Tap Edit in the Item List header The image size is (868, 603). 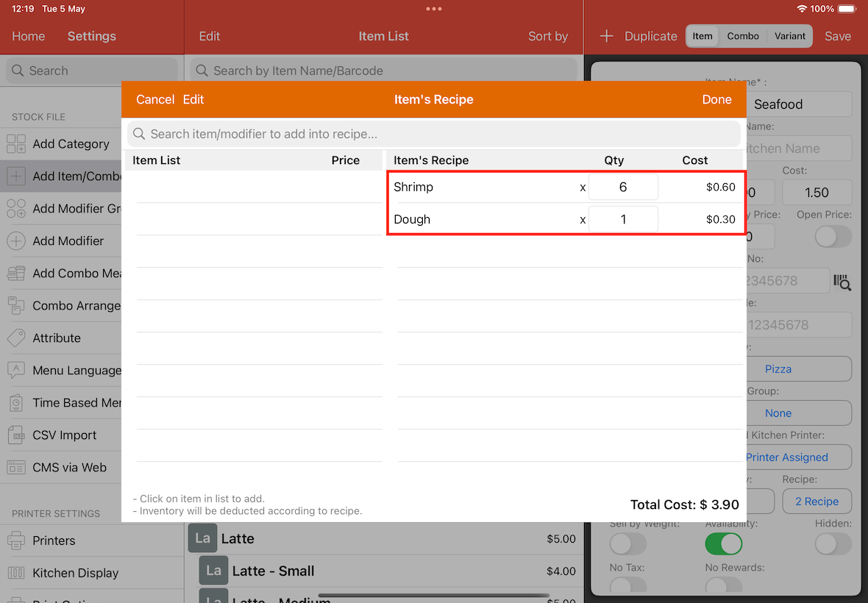click(x=209, y=36)
